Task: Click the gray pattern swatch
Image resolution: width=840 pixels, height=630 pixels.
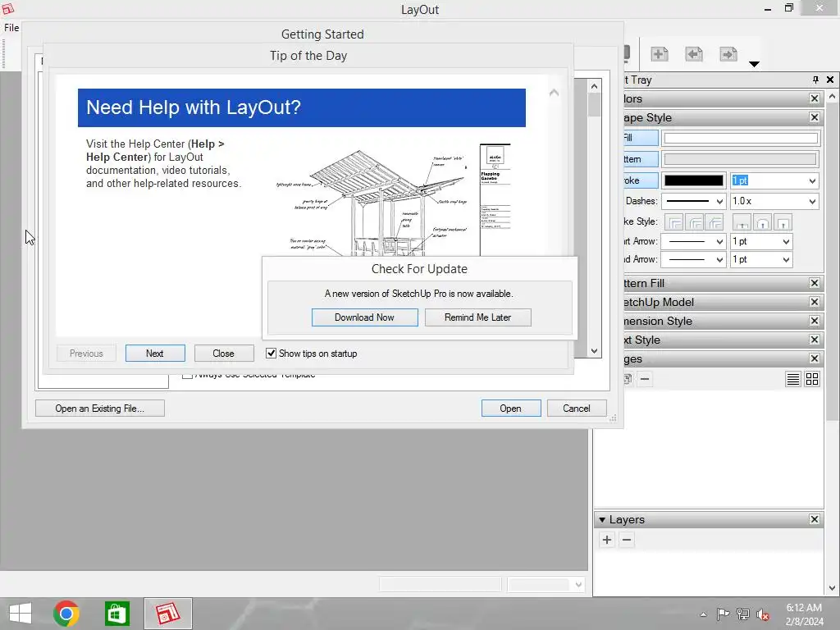Action: pos(741,159)
